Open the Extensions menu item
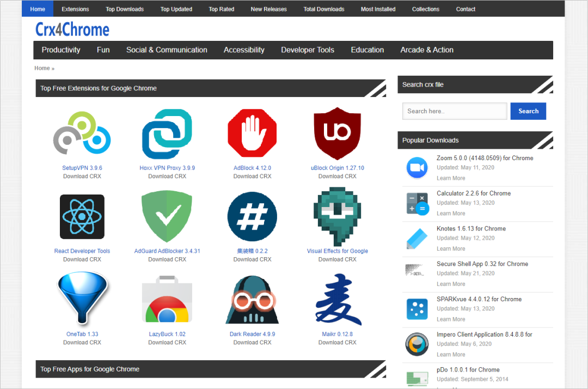588x389 pixels. click(x=75, y=9)
